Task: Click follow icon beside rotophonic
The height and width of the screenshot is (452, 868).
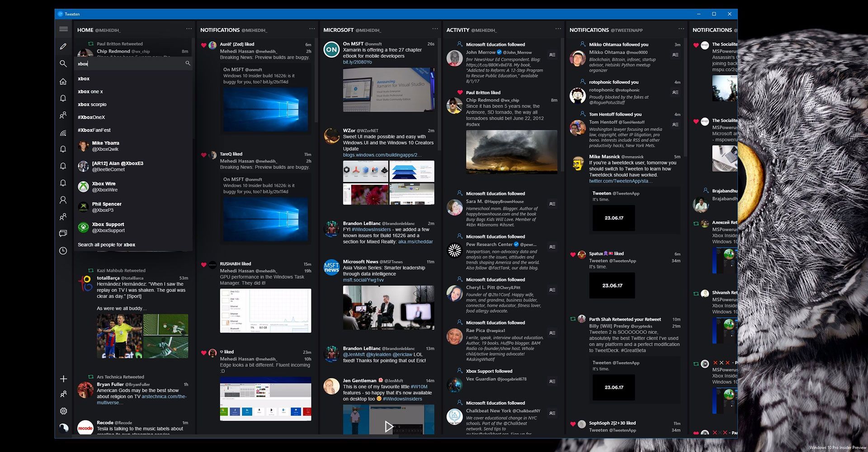Action: pyautogui.click(x=675, y=92)
